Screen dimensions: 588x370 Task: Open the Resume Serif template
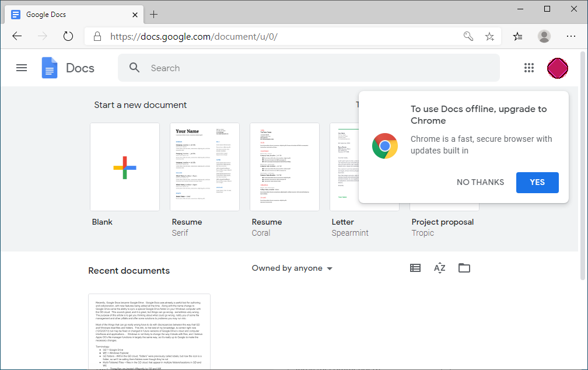pyautogui.click(x=205, y=167)
